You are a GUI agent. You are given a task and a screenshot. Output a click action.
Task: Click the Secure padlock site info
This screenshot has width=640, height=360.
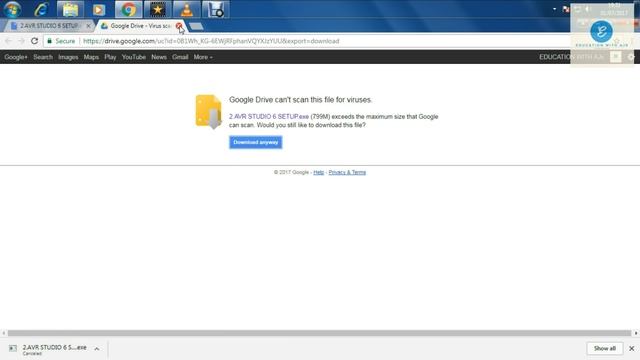pyautogui.click(x=61, y=41)
